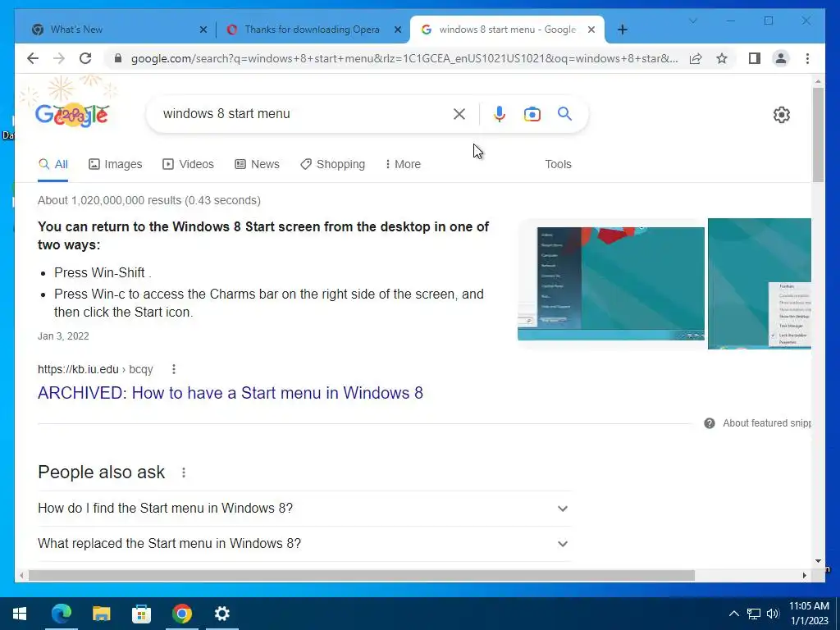The image size is (840, 630).
Task: Click the chevron for What replaced question
Action: point(563,544)
